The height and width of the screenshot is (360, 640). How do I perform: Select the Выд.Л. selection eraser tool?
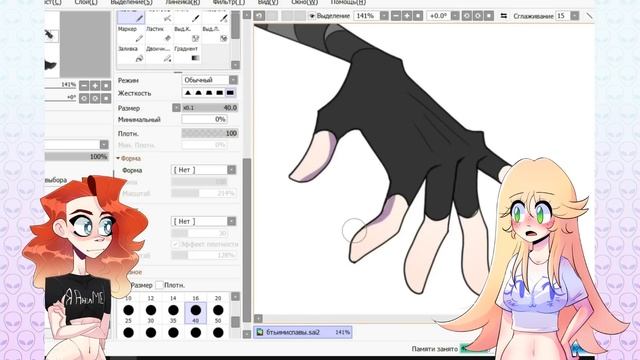point(215,34)
